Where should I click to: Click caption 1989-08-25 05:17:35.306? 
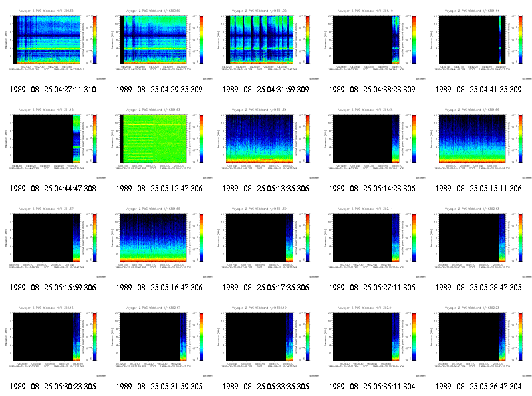[265, 288]
